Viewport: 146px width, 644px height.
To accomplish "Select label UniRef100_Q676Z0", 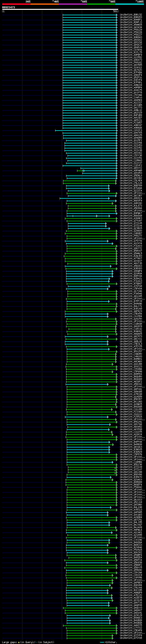I will (x=131, y=70).
